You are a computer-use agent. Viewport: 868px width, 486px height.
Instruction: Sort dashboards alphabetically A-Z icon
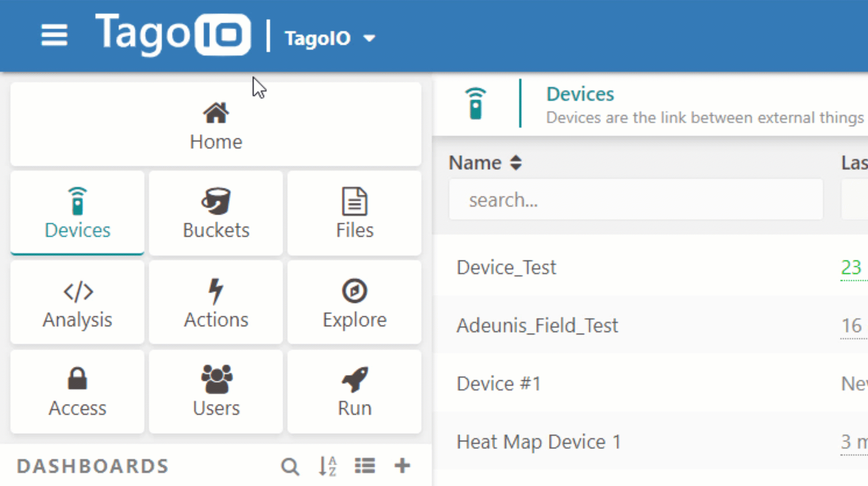pos(328,466)
